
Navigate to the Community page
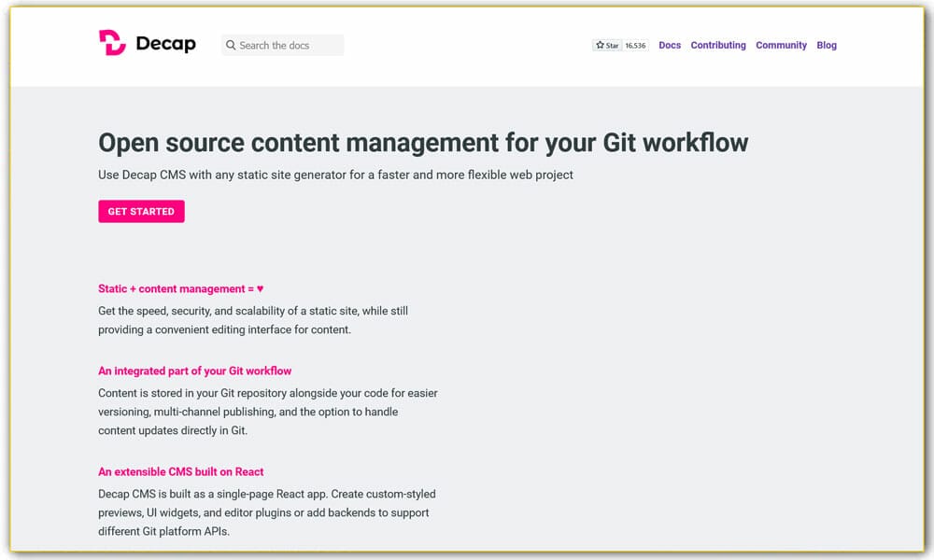click(x=781, y=45)
